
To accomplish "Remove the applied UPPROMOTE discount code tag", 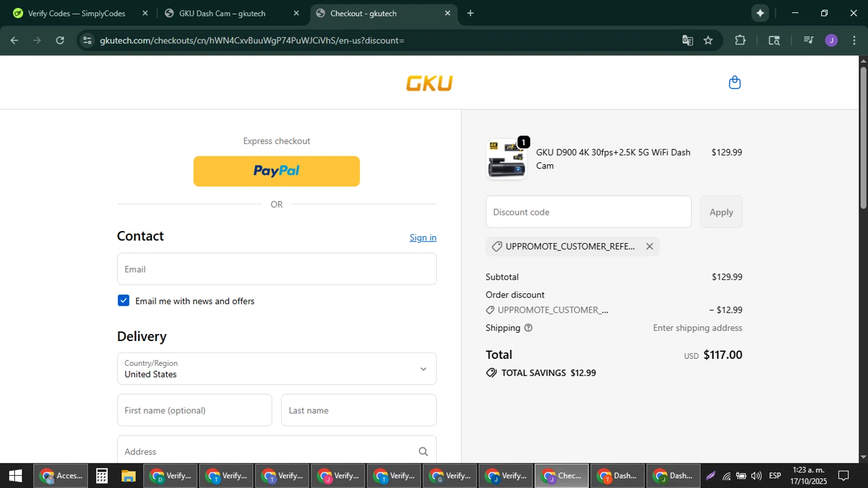I will 649,247.
